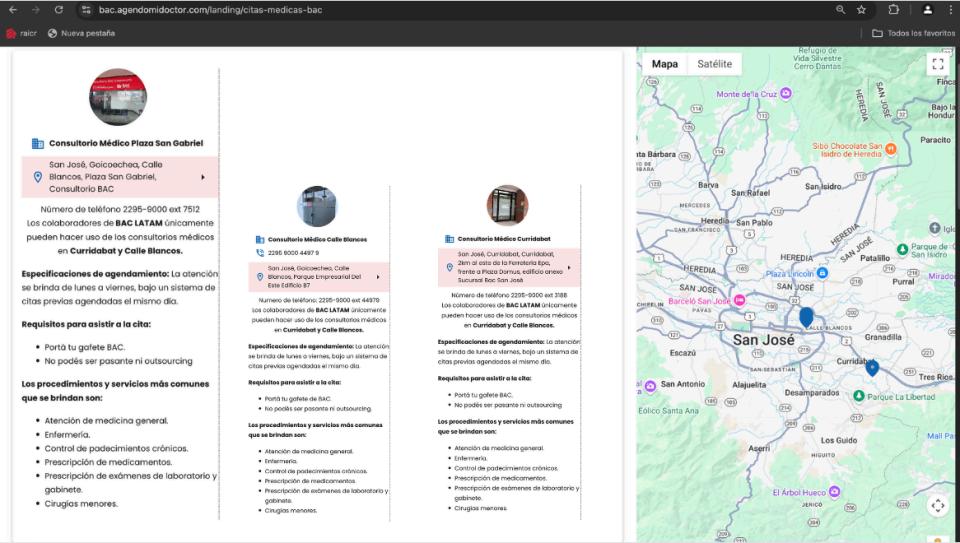Click the Parque de San Isidro marker
The width and height of the screenshot is (960, 543).
click(902, 249)
